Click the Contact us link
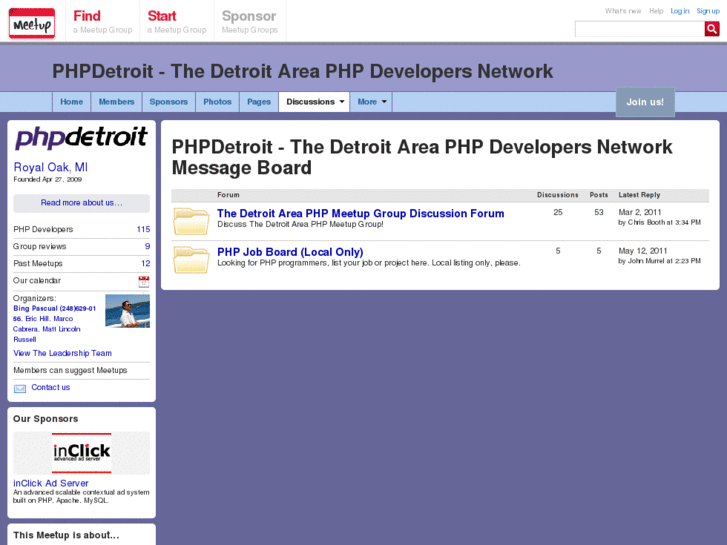727x545 pixels. (51, 387)
